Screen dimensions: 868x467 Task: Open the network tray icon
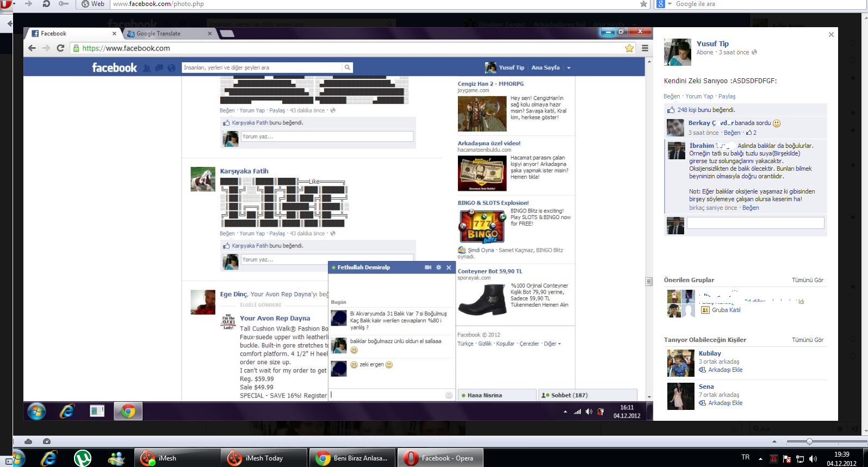(800, 459)
